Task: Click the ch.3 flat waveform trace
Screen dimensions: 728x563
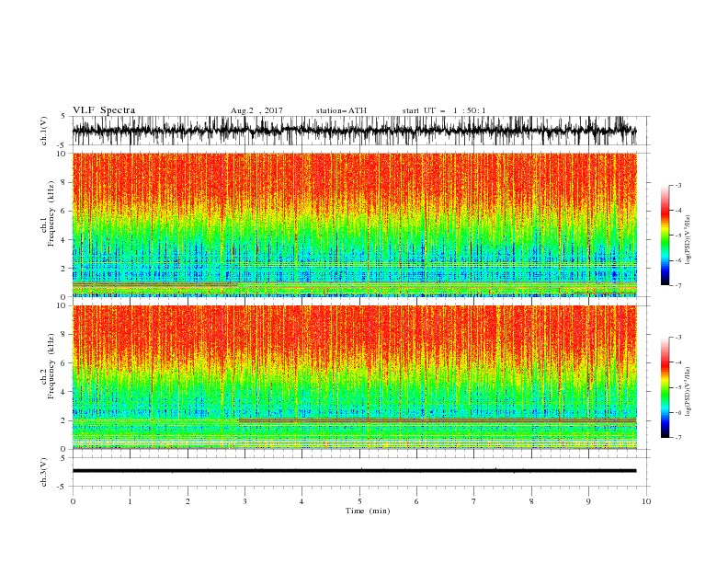Action: point(354,471)
